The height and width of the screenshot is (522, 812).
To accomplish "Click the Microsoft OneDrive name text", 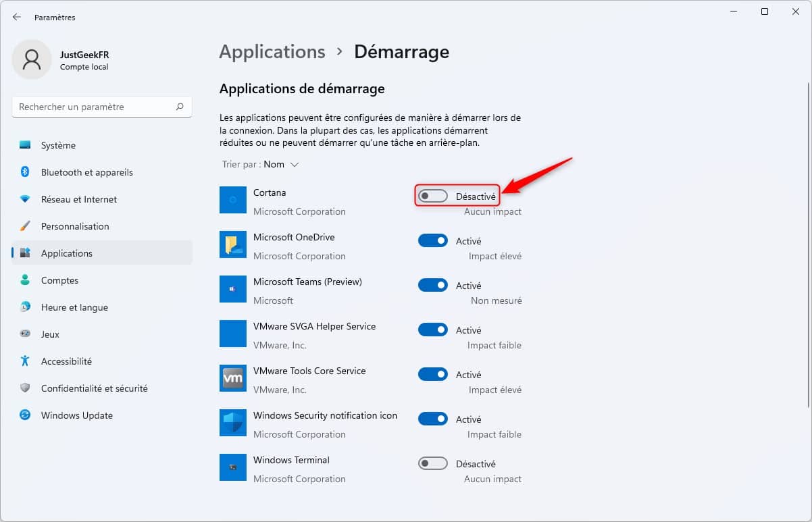I will [294, 237].
